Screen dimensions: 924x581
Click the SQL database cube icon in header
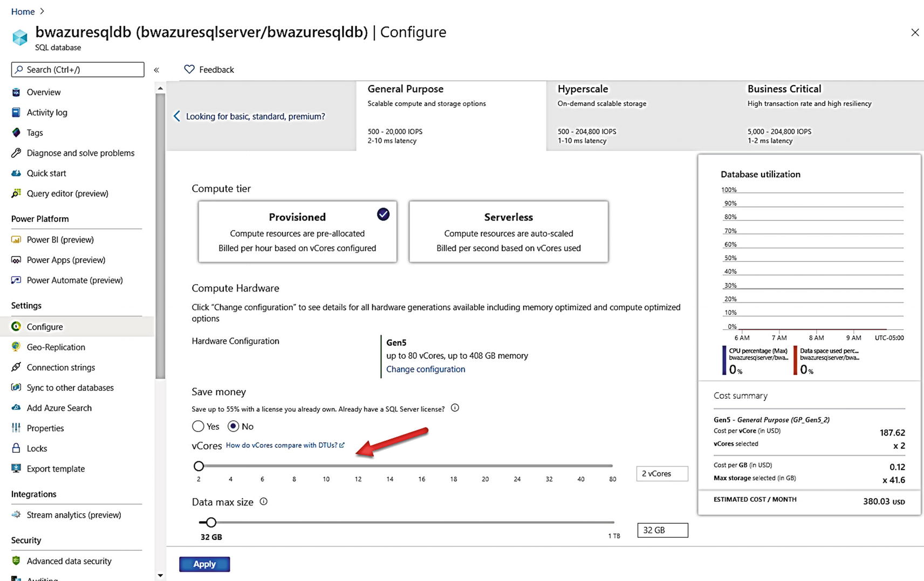[x=20, y=38]
